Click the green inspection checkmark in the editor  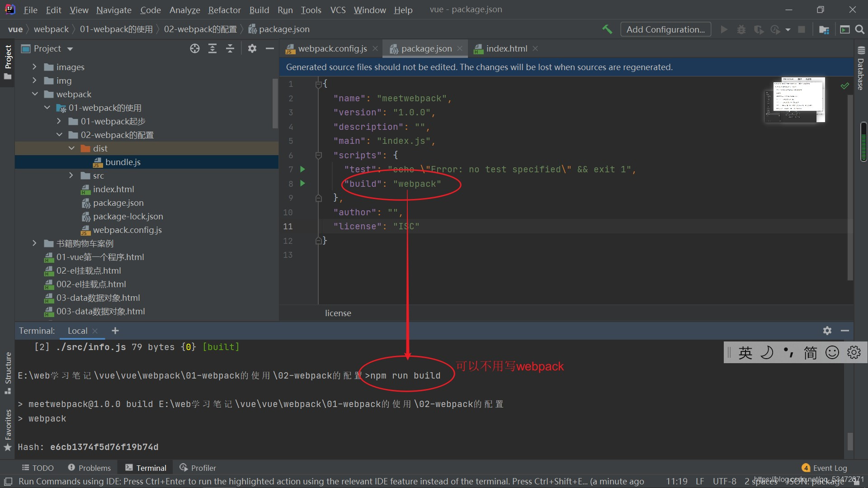[844, 85]
